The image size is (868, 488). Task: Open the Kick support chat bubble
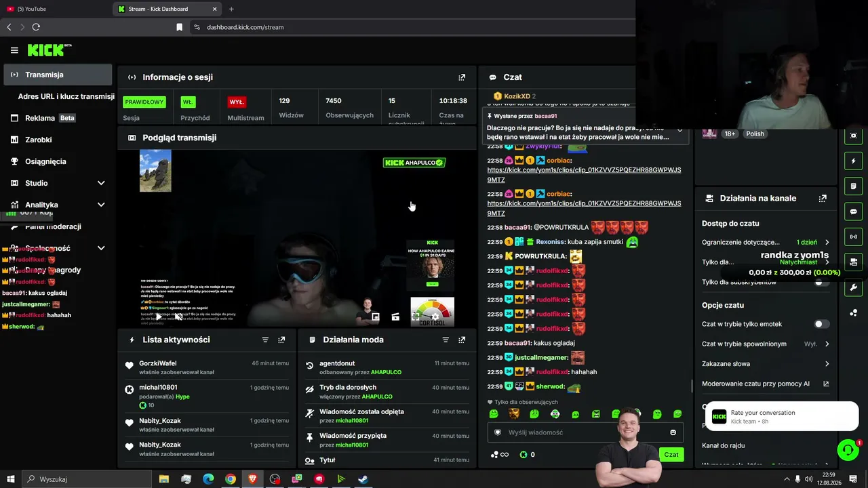[x=848, y=449]
